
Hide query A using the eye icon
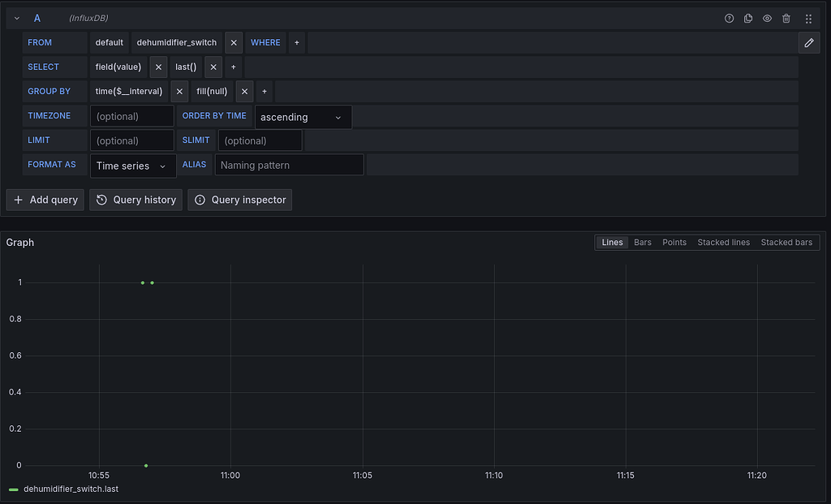pos(767,18)
